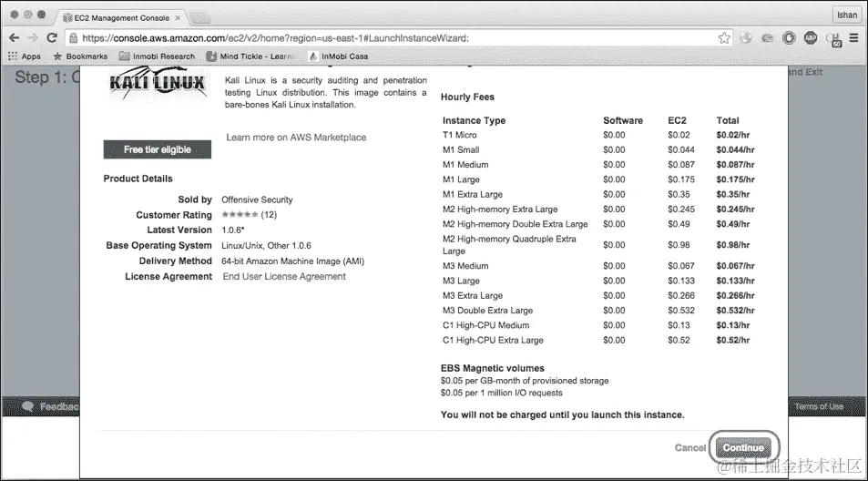
Task: Click the Ishan profile button
Action: (x=847, y=15)
